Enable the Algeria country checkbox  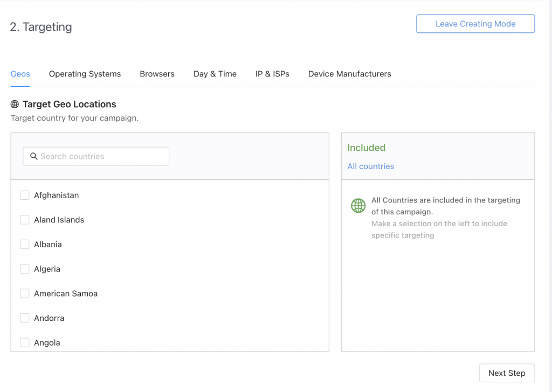tap(25, 269)
